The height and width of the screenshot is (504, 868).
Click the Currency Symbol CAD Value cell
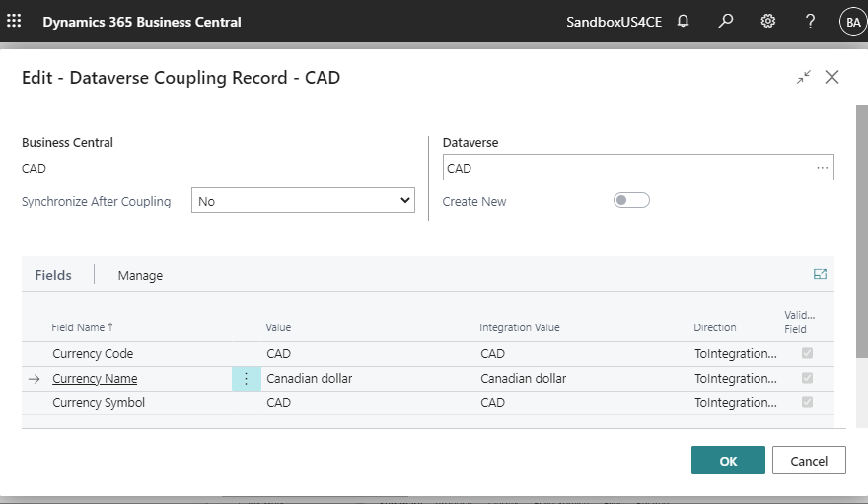[278, 402]
